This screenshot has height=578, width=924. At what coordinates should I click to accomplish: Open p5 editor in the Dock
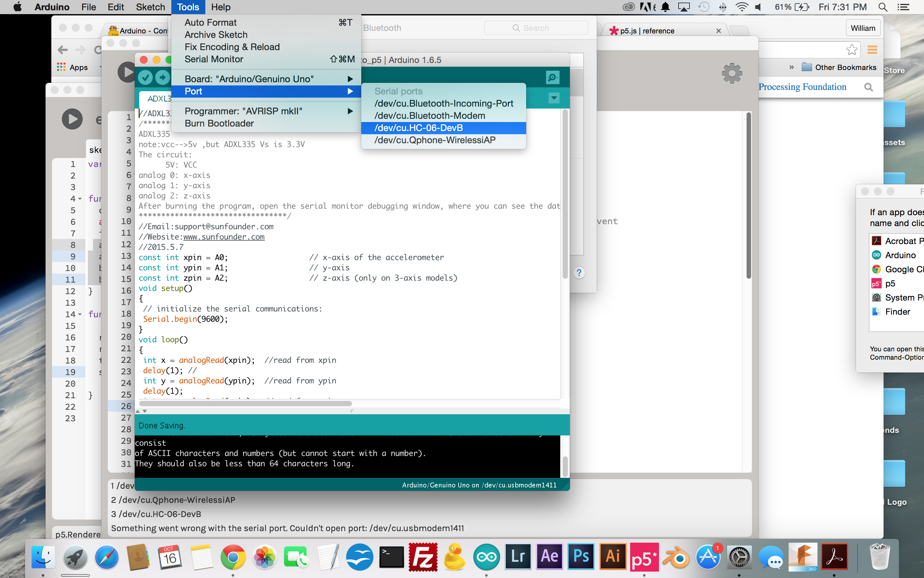click(x=644, y=556)
